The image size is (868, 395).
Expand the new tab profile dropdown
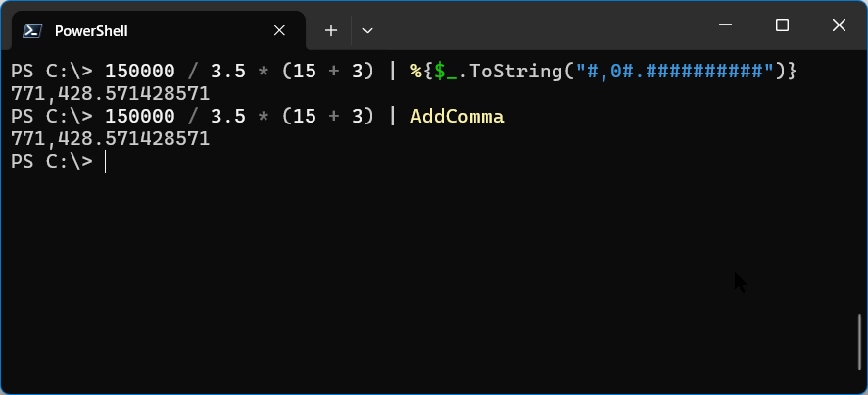point(367,31)
